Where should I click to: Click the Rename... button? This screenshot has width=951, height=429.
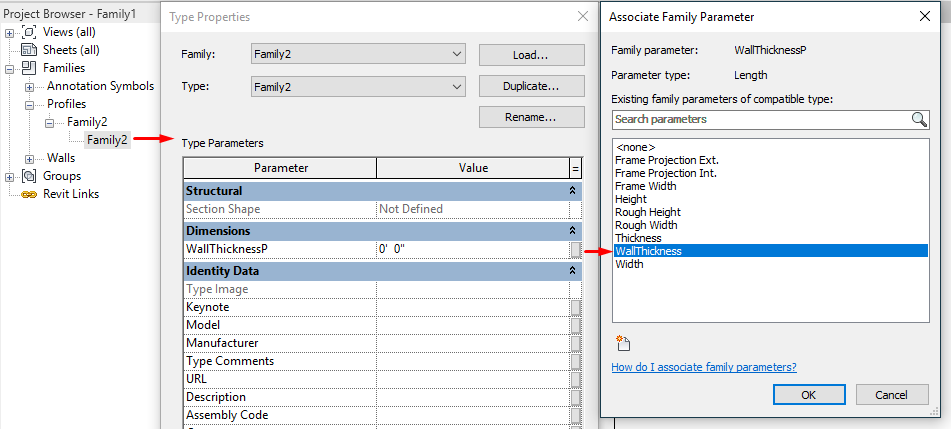click(x=531, y=117)
